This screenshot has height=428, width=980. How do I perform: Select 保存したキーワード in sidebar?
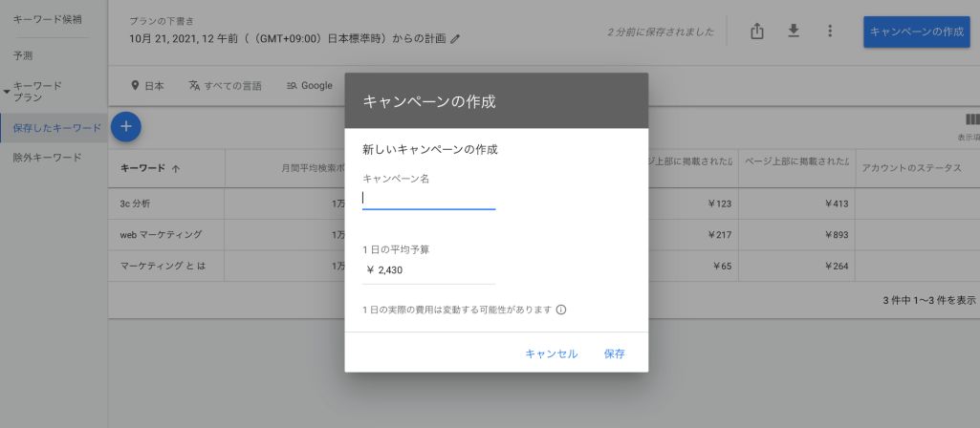pyautogui.click(x=56, y=127)
